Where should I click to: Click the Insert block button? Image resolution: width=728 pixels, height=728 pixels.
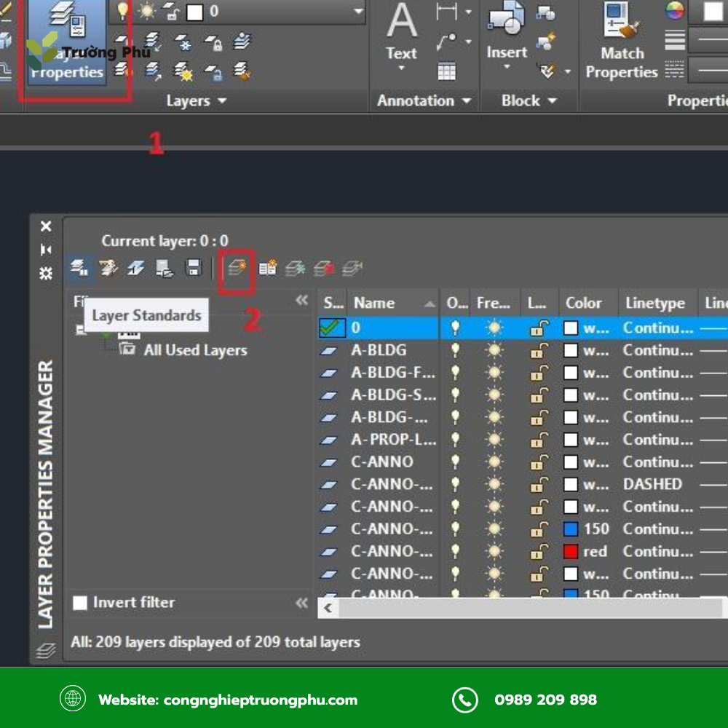coord(507,31)
